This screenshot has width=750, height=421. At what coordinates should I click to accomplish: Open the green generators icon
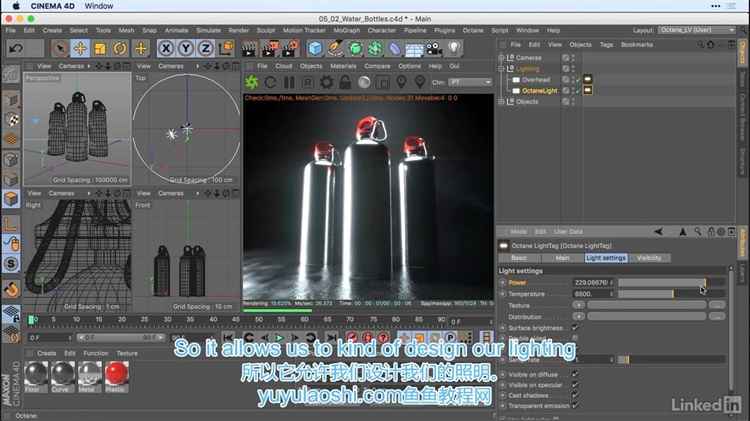[355, 48]
